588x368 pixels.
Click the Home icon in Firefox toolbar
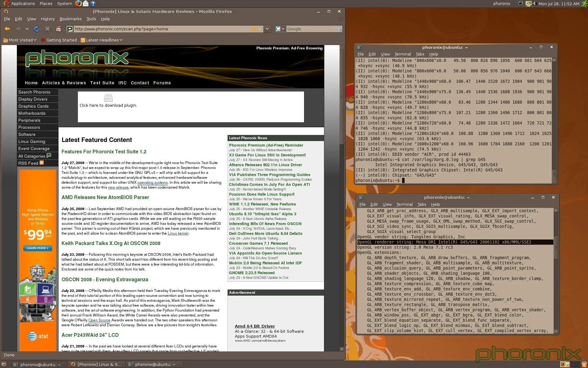click(58, 29)
